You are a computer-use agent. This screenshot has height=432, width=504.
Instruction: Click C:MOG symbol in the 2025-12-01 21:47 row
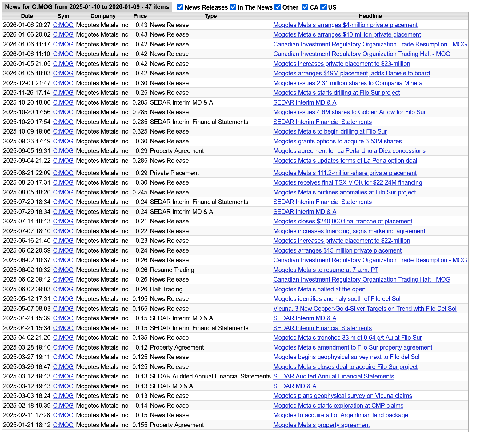point(63,83)
